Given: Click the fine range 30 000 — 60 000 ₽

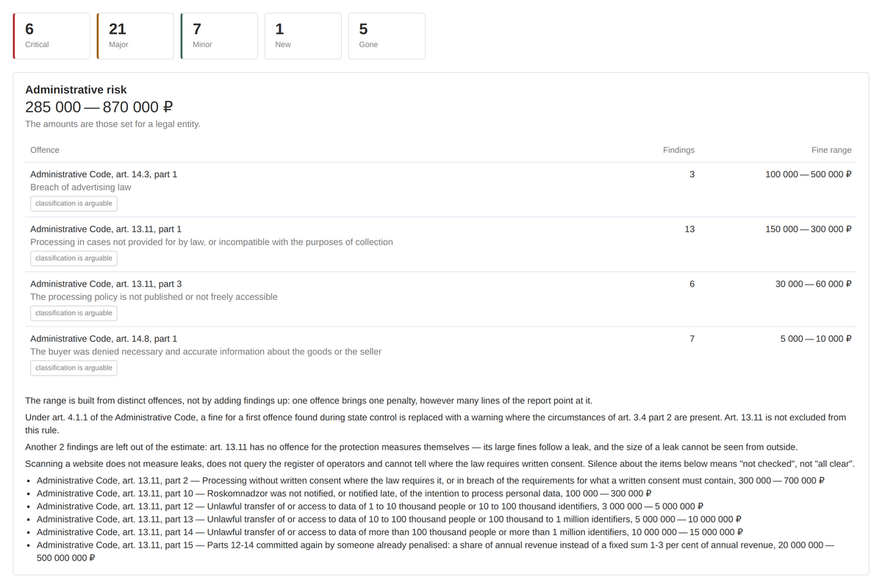Looking at the screenshot, I should tap(814, 284).
